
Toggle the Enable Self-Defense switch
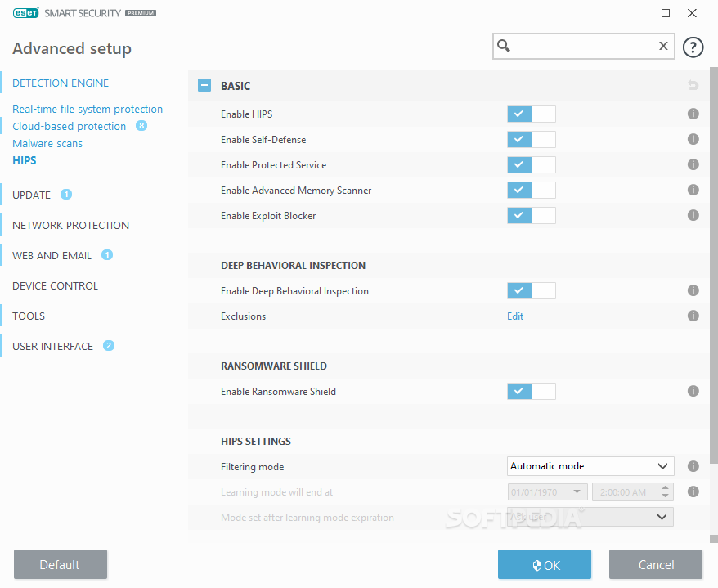[532, 139]
